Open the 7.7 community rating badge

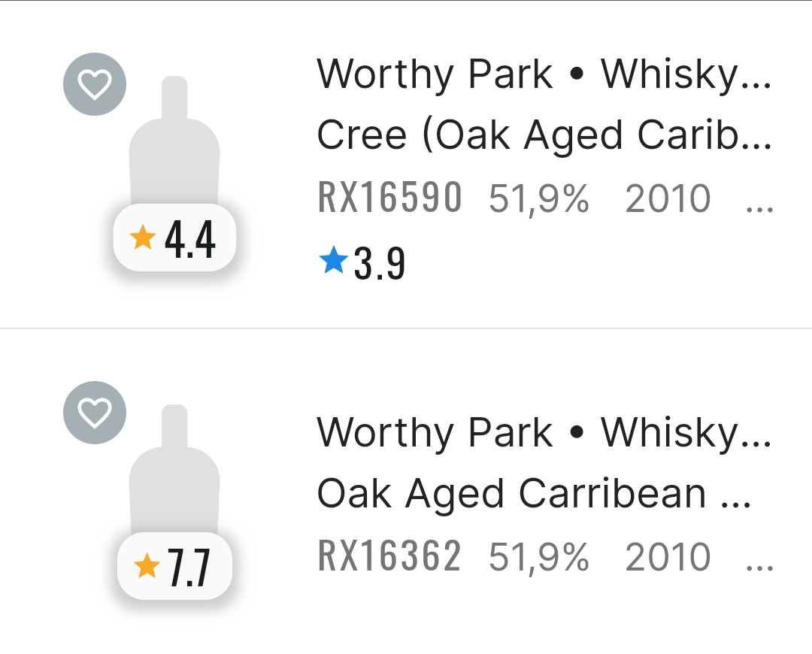175,567
